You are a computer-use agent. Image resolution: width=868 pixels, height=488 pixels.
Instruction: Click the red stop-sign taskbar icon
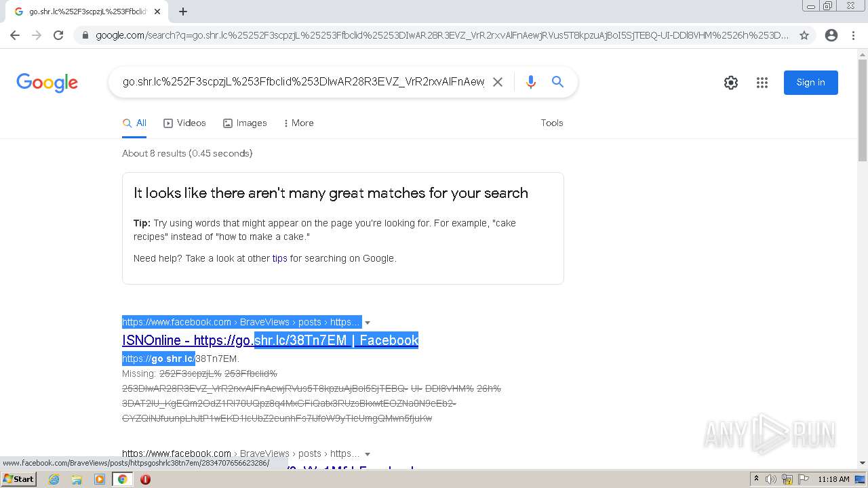coord(145,479)
